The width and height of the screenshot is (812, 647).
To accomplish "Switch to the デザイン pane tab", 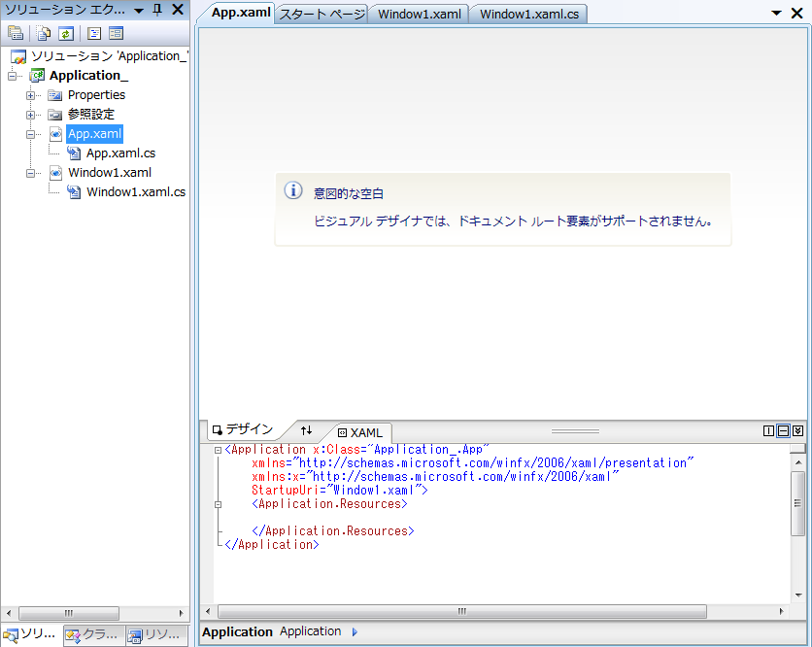I will (243, 429).
